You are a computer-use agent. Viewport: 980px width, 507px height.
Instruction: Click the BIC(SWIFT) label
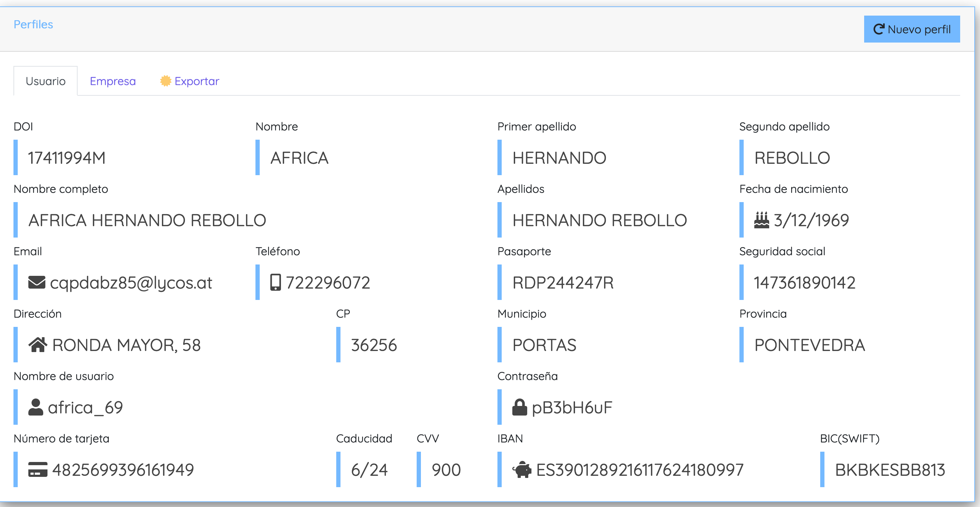coord(850,439)
